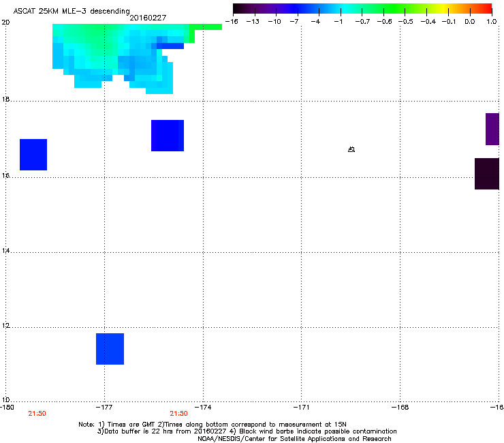504x443 pixels.
Task: Click the longitude axis label -180
Action: pos(7,408)
